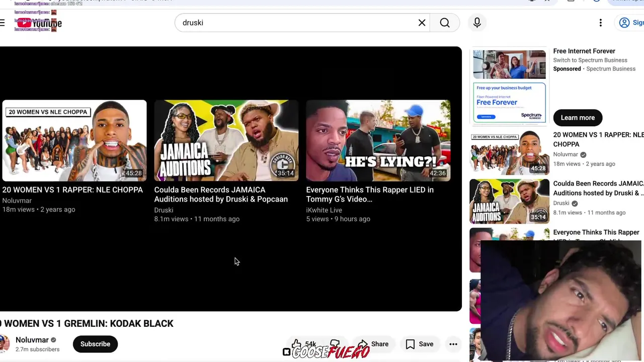Screen dimensions: 644x362
Task: Open the Jamaica Auditions endscreen thumbnail
Action: click(x=226, y=140)
